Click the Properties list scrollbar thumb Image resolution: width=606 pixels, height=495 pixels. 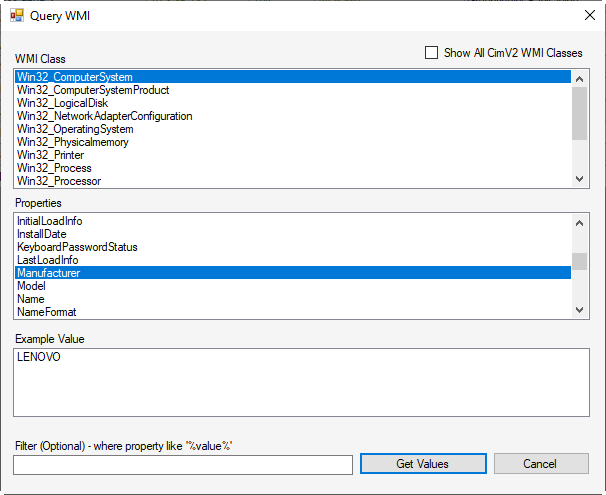pos(579,262)
